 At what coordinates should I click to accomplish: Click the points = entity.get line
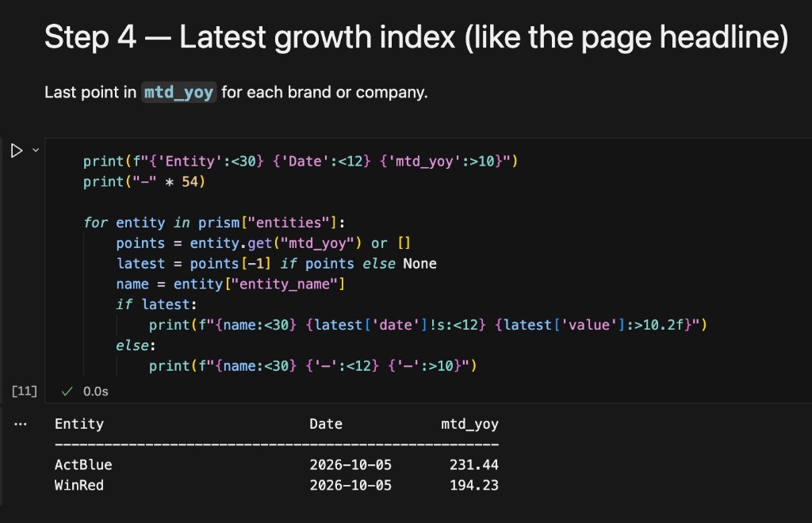263,243
